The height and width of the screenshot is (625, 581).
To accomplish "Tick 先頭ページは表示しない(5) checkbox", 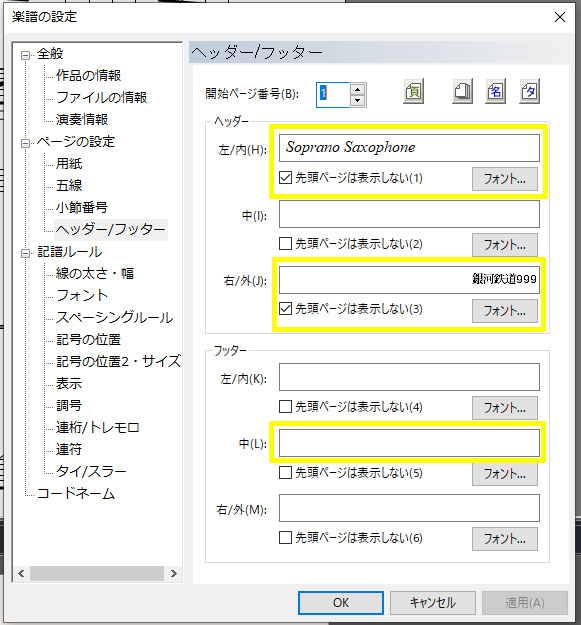I will [285, 472].
